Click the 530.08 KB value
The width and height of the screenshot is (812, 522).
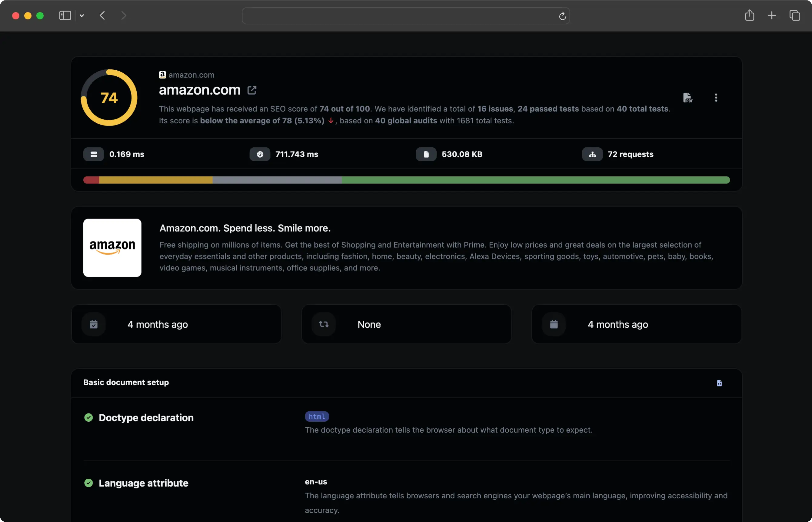[462, 154]
